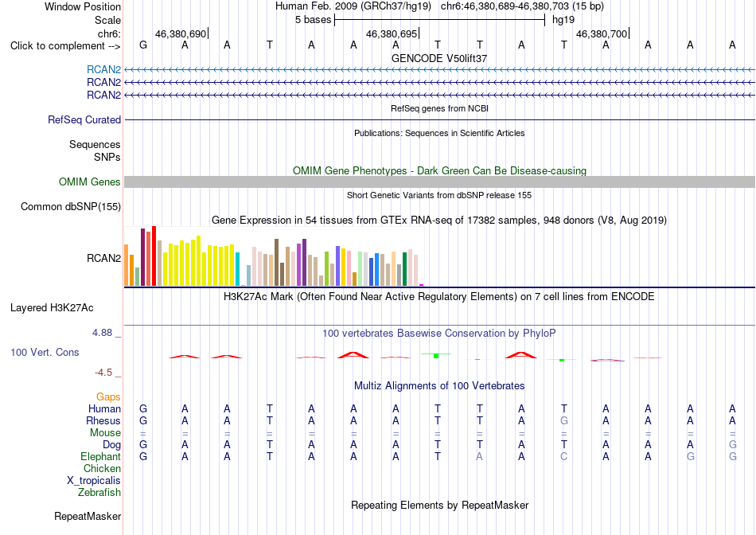
Task: Click the OMIM Gene Phenotypes title text
Action: point(440,171)
